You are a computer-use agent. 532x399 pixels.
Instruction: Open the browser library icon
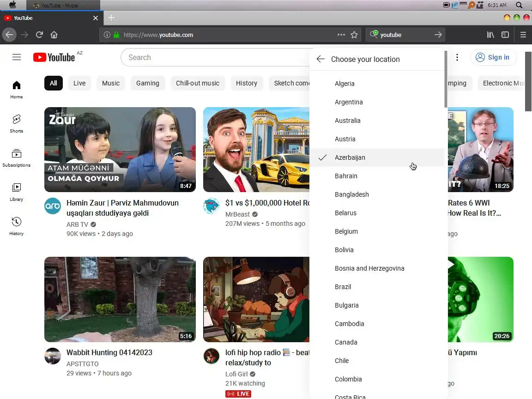[x=490, y=35]
